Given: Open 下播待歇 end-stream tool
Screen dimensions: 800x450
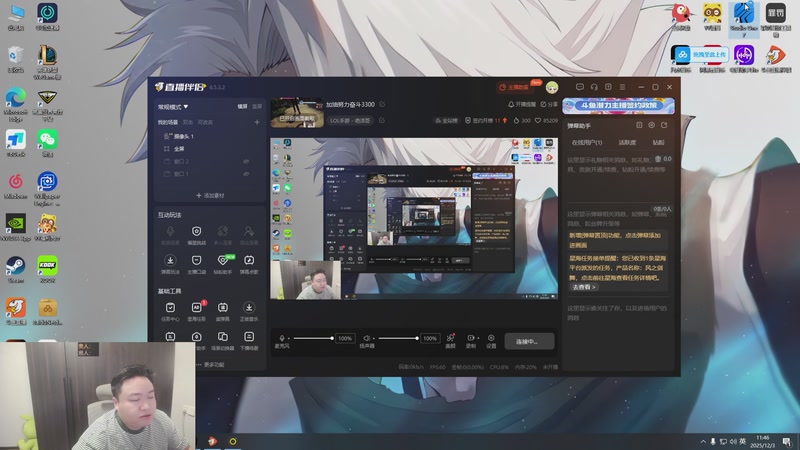Looking at the screenshot, I should (x=248, y=340).
